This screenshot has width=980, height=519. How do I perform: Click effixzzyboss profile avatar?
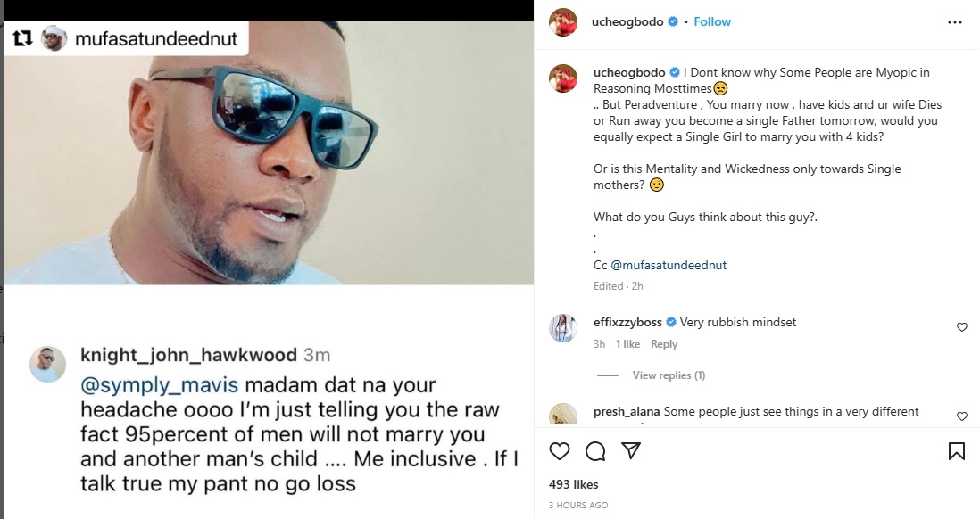pyautogui.click(x=562, y=328)
